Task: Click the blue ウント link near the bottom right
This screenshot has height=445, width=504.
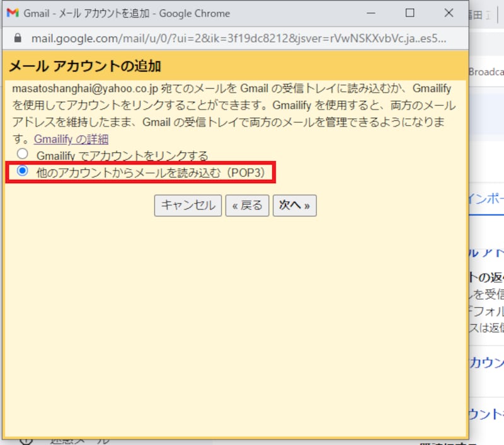Action: point(487,414)
